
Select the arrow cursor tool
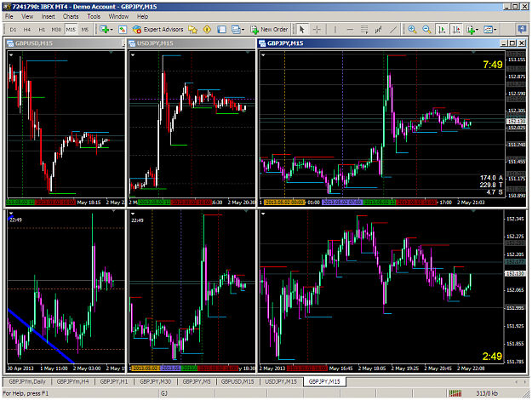(301, 30)
